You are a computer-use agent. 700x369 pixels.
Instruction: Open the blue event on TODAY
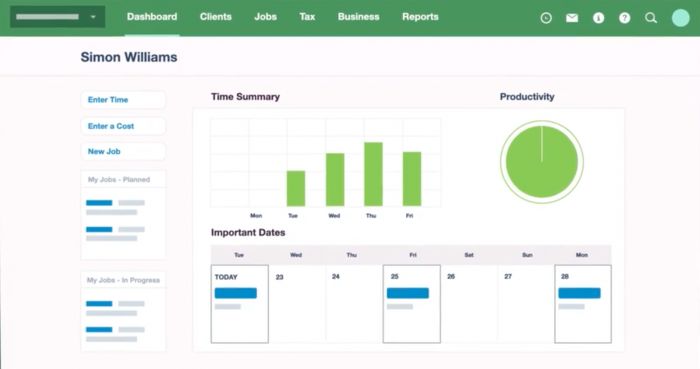pyautogui.click(x=236, y=293)
